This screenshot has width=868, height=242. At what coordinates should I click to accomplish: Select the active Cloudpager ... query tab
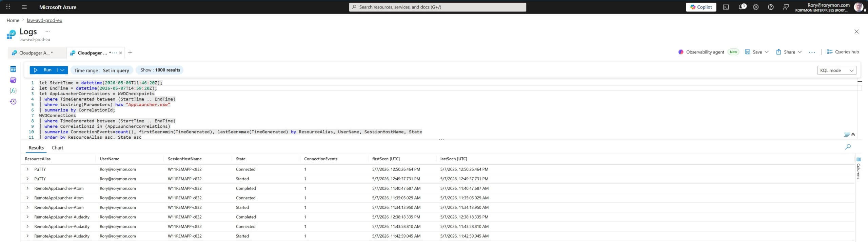(x=92, y=53)
